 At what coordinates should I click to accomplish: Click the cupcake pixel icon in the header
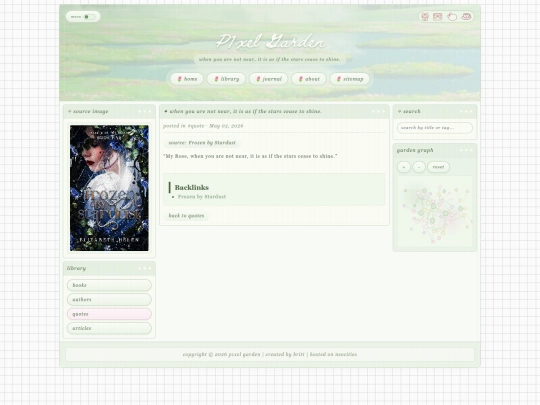point(425,17)
